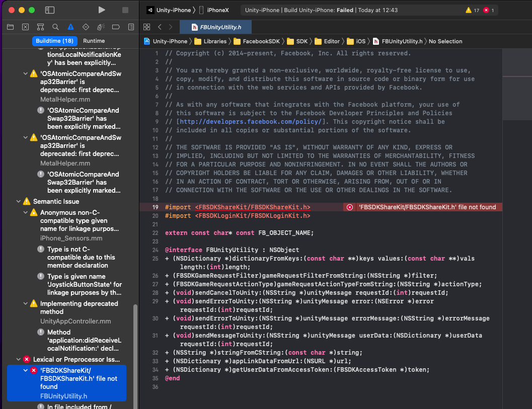
Task: Go back in editor history
Action: click(x=160, y=27)
